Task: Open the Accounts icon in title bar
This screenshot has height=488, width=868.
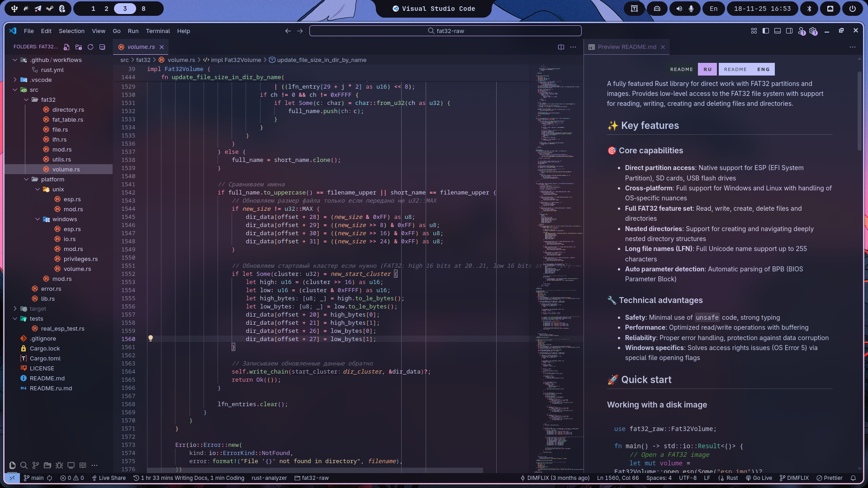Action: pos(801,31)
